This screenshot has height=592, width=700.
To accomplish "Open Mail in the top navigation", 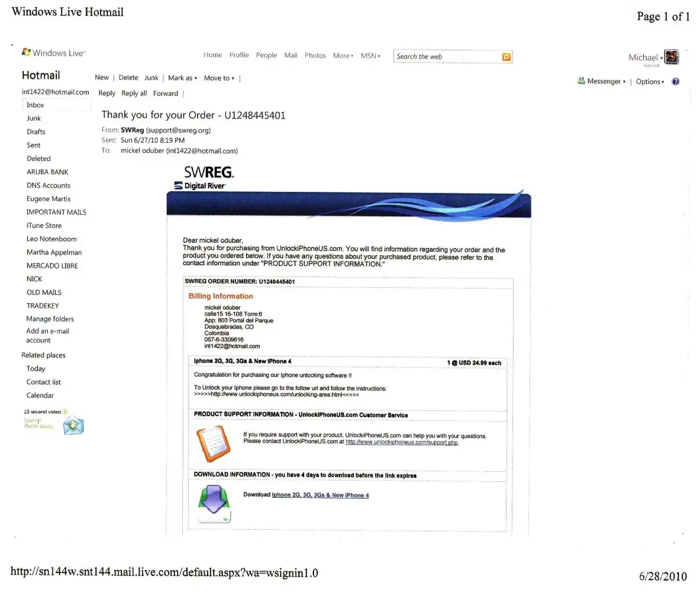I will (x=291, y=55).
